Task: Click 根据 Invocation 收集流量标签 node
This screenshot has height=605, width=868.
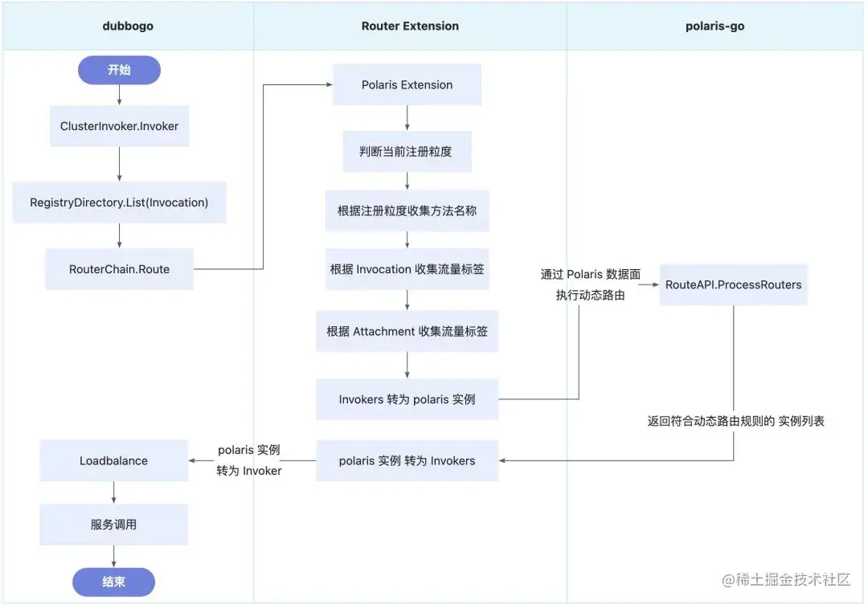Action: [x=407, y=269]
